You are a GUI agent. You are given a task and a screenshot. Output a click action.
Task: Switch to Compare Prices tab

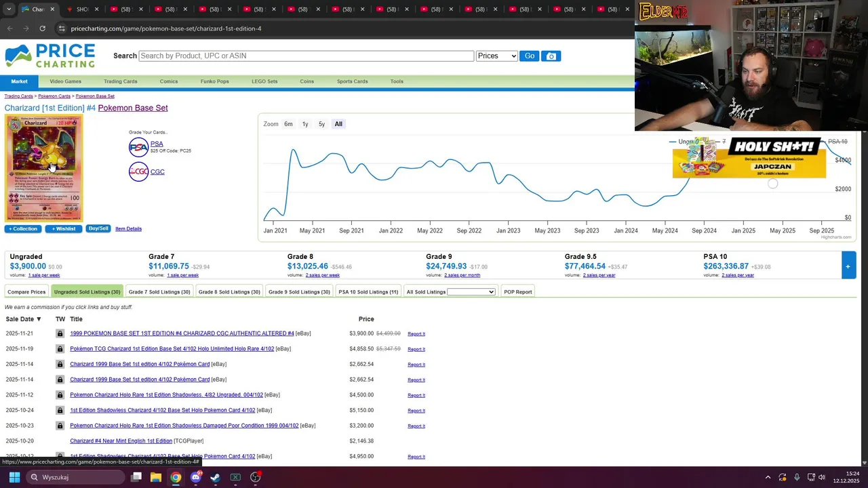(x=26, y=292)
